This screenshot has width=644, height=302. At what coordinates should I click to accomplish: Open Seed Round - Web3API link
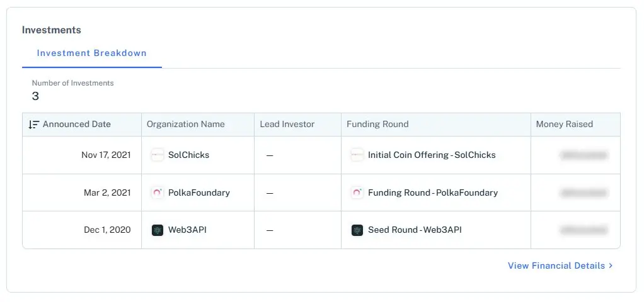[415, 230]
